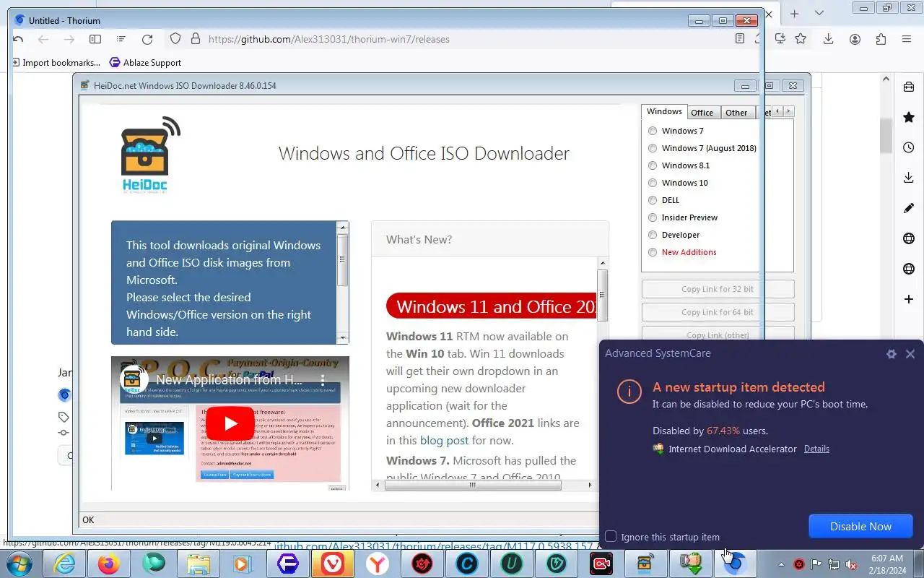Check Ignore this startup item
This screenshot has height=578, width=924.
[611, 536]
